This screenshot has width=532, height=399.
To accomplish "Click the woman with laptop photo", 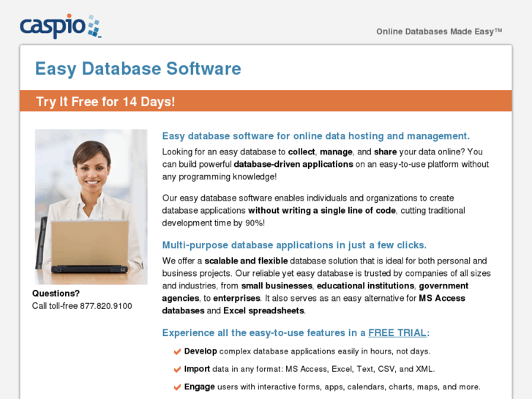I will pyautogui.click(x=91, y=206).
